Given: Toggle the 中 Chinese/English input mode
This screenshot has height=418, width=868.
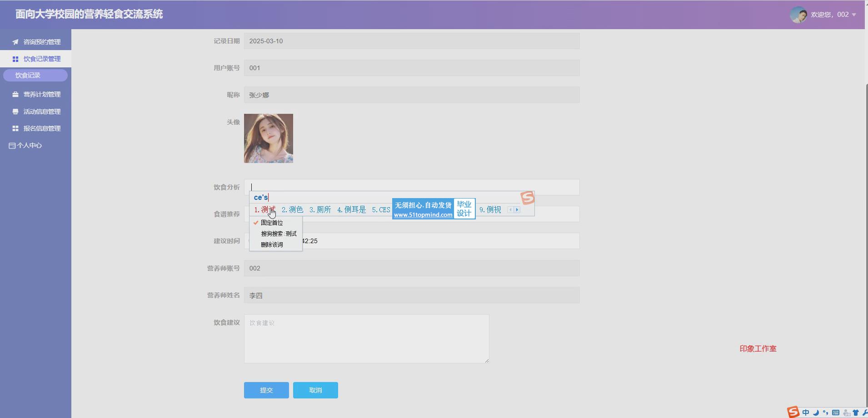Looking at the screenshot, I should coord(806,413).
